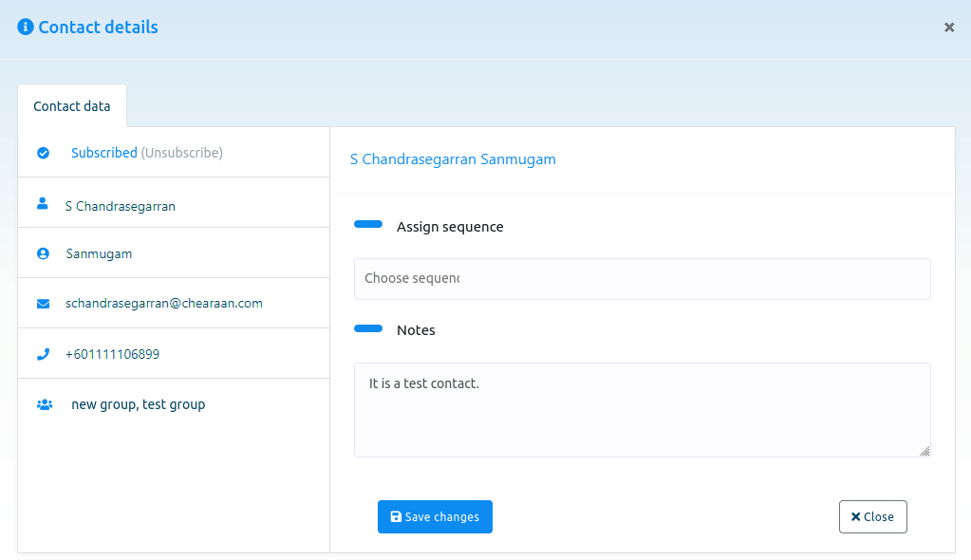The image size is (971, 560).
Task: Click the user circle icon beside Sanmugam
Action: [43, 253]
